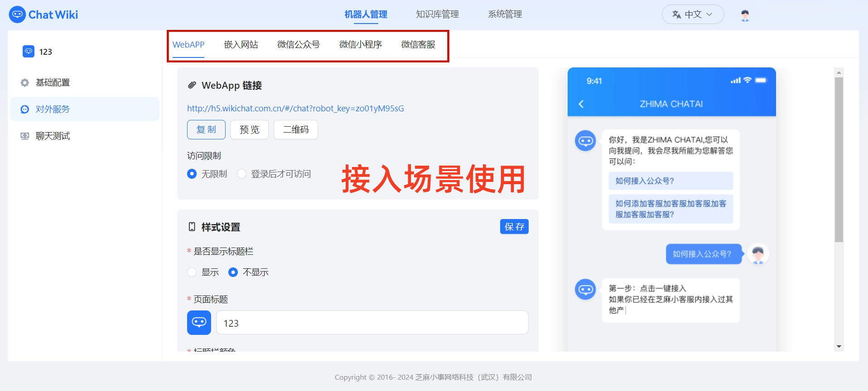This screenshot has height=391, width=868.
Task: Click suggested question 如何添加客服 in preview
Action: pos(670,209)
